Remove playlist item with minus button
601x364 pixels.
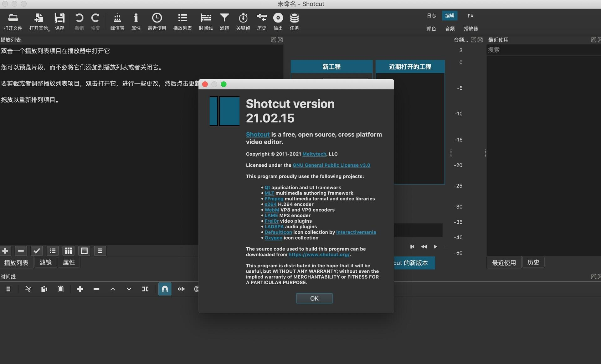click(x=21, y=251)
